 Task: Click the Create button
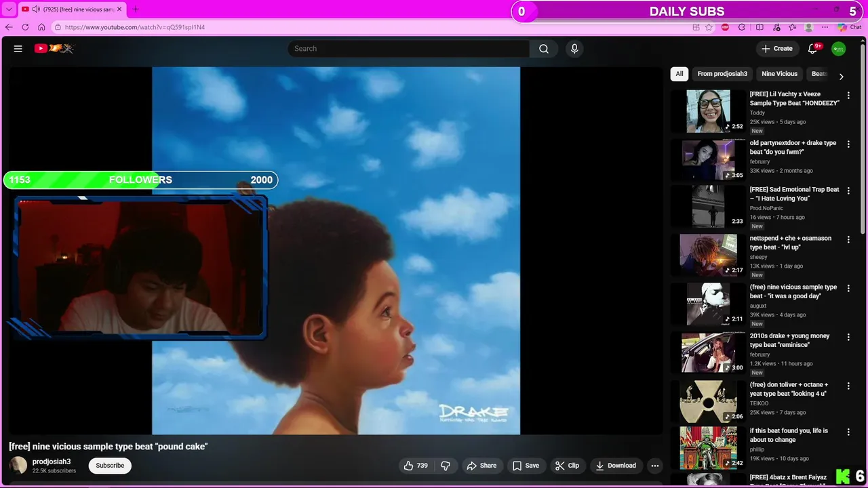point(776,49)
